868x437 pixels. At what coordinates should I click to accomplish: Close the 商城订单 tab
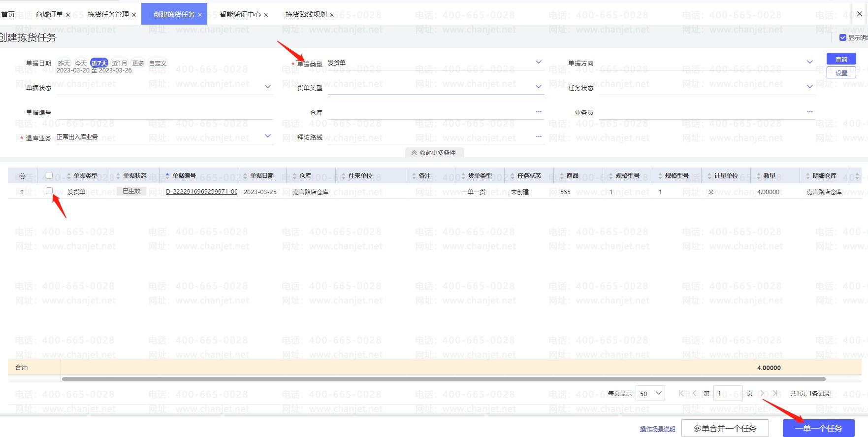68,15
